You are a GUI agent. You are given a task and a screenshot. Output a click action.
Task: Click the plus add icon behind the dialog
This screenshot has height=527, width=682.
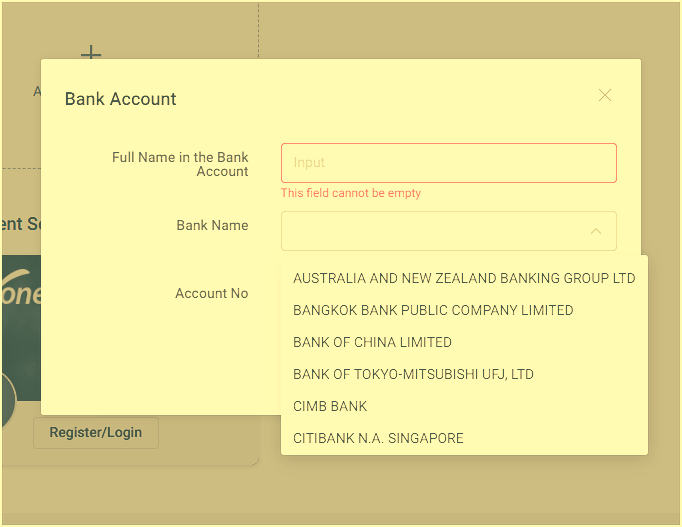point(91,52)
